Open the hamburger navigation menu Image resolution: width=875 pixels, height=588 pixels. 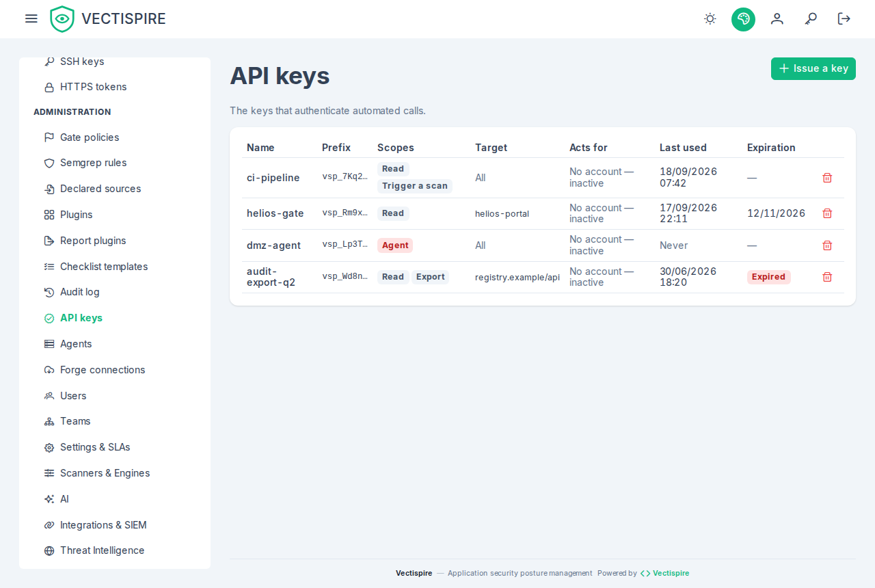pos(31,18)
